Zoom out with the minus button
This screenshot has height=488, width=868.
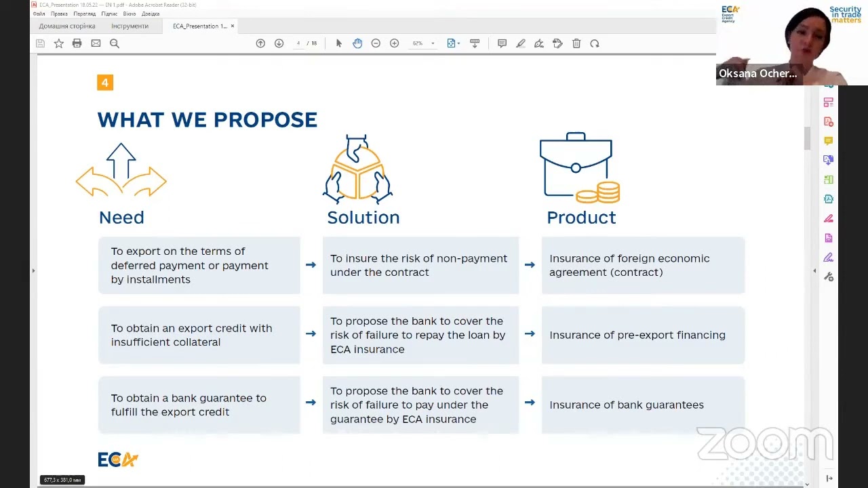[376, 43]
